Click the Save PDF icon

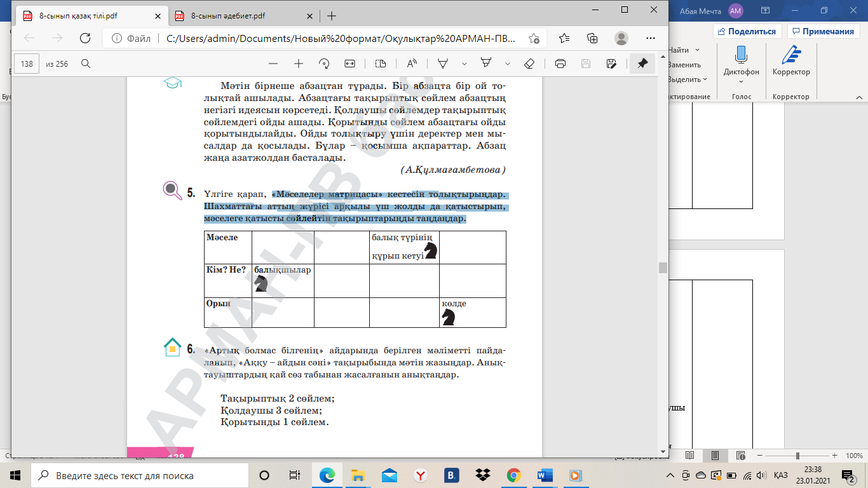click(585, 64)
